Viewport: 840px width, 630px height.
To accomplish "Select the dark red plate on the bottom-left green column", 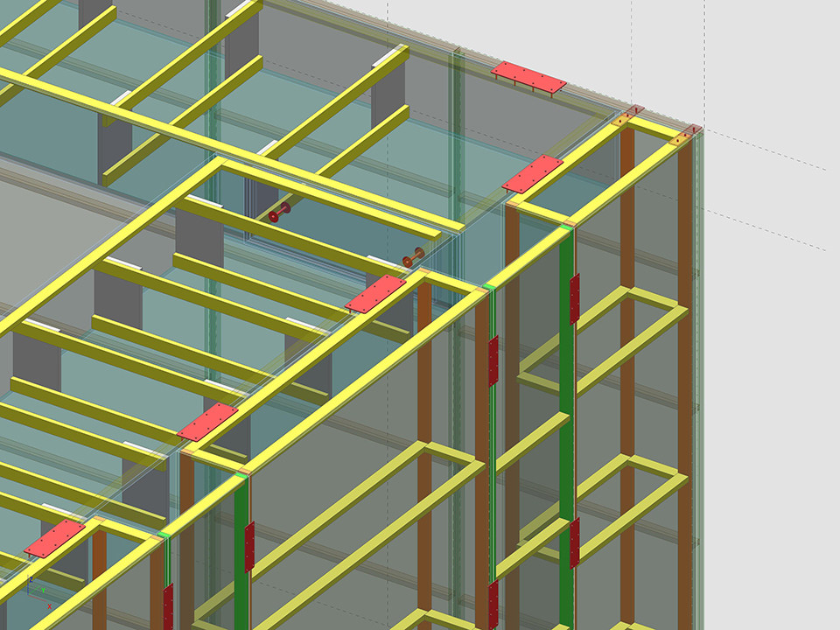I will (249, 546).
